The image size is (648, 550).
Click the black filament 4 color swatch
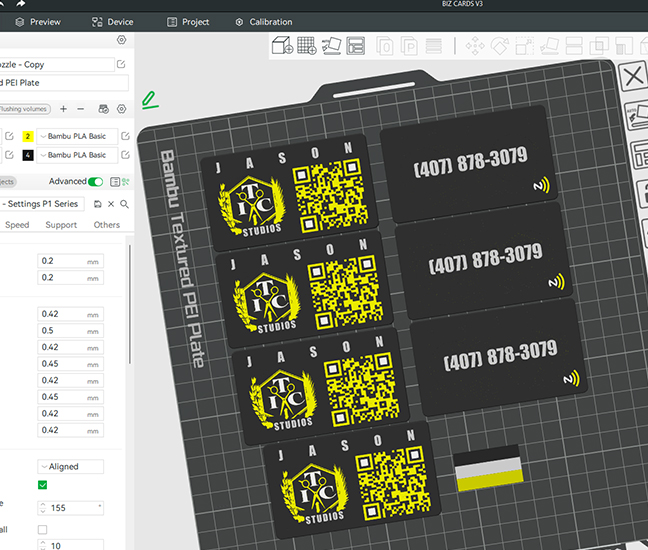click(x=28, y=155)
